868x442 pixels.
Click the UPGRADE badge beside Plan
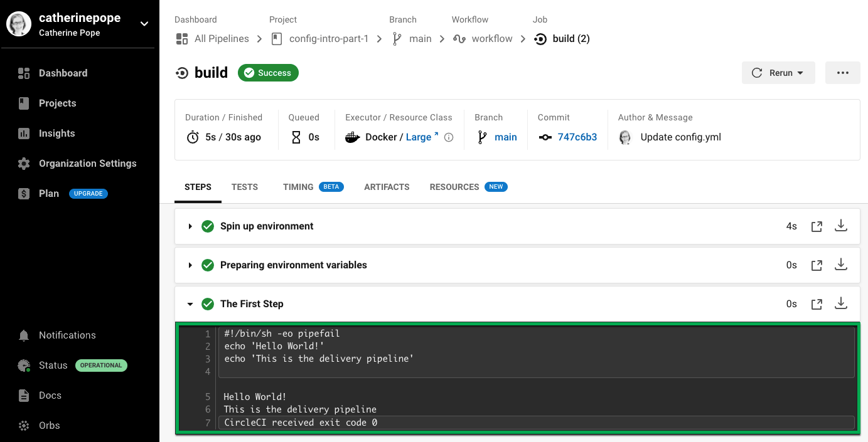coord(88,194)
